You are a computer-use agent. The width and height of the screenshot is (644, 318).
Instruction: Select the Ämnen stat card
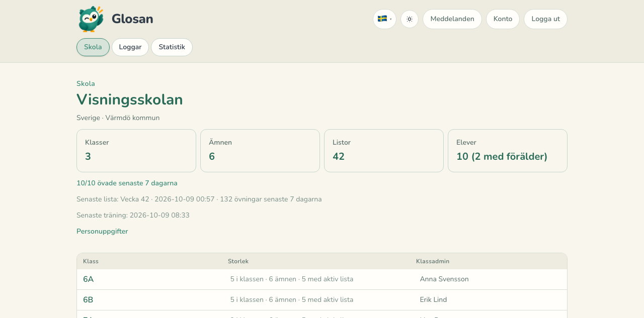click(260, 151)
